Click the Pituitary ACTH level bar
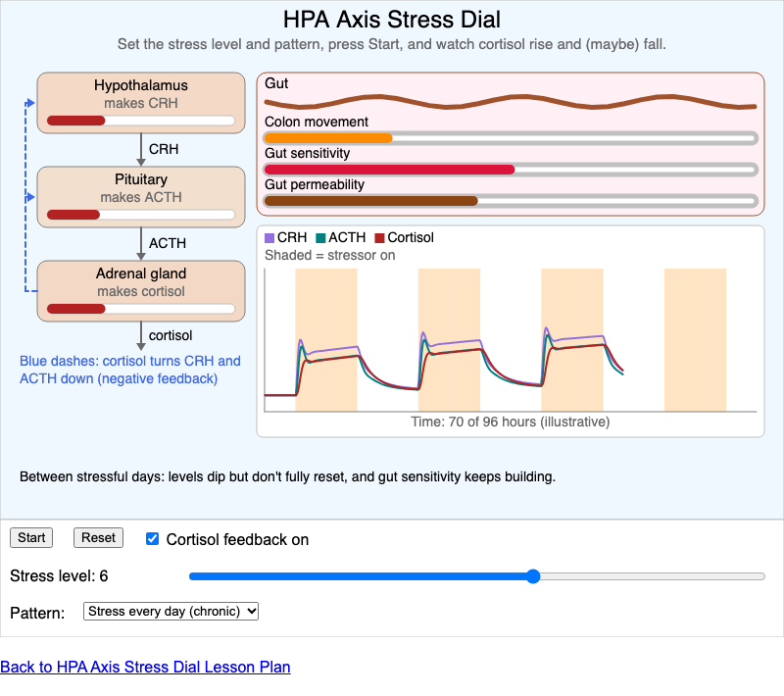784x696 pixels. coord(141,215)
